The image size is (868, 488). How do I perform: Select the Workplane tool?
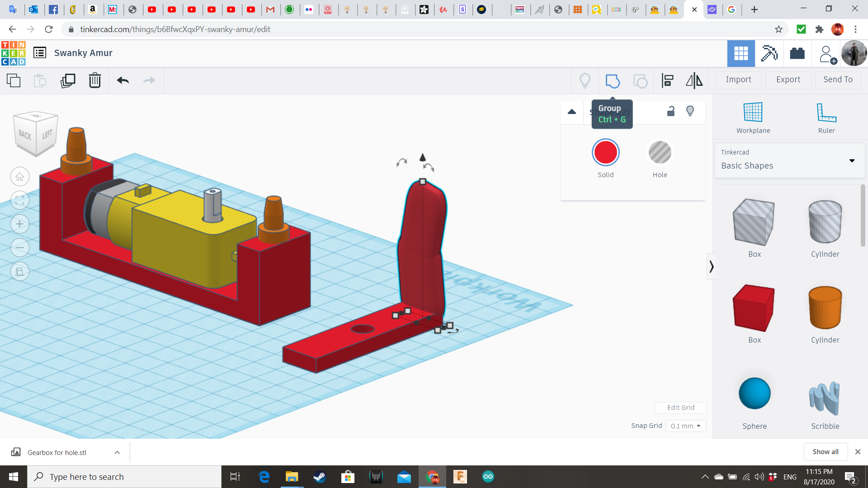coord(753,118)
